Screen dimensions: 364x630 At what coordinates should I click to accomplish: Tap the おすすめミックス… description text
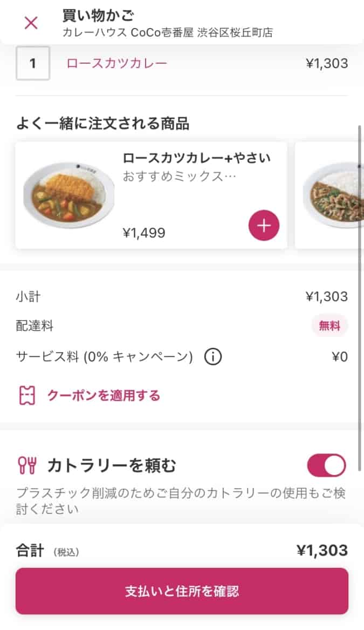(180, 177)
